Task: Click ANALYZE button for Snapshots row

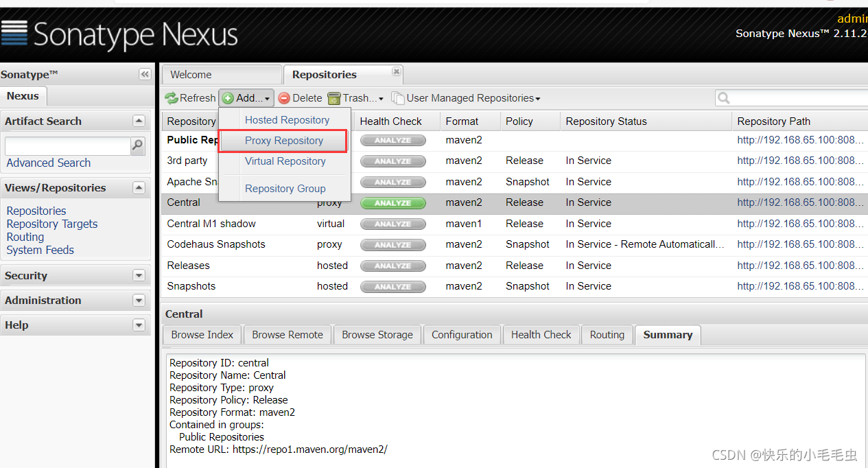Action: (x=393, y=286)
